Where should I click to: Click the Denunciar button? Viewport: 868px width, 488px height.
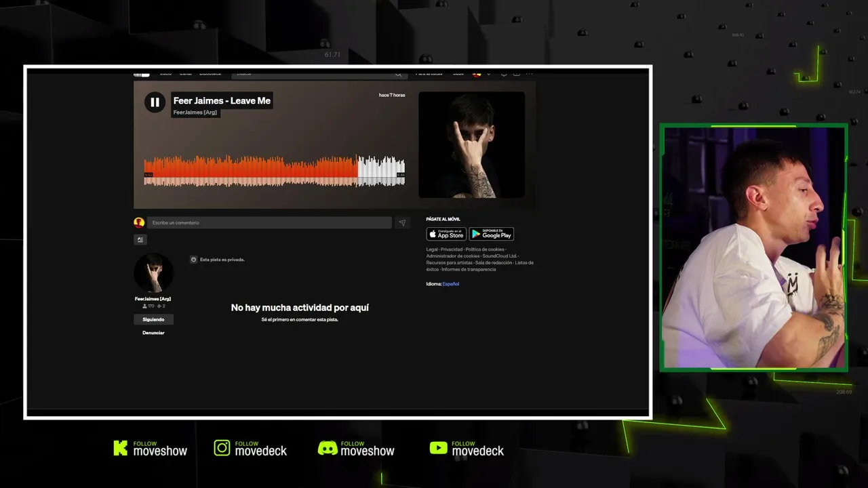click(153, 333)
